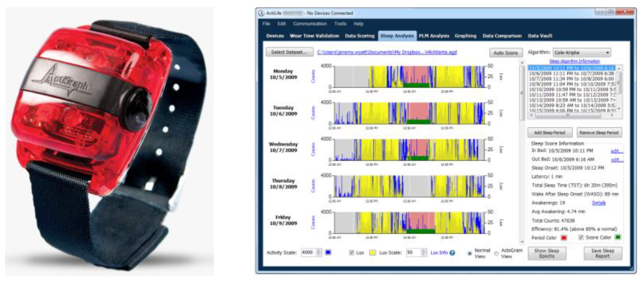
Task: Select the 10/6/2009 11:11 PM sleep period
Action: (x=571, y=73)
